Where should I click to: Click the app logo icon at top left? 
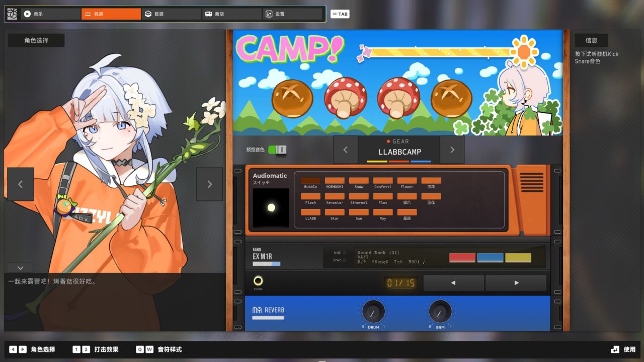(x=13, y=14)
